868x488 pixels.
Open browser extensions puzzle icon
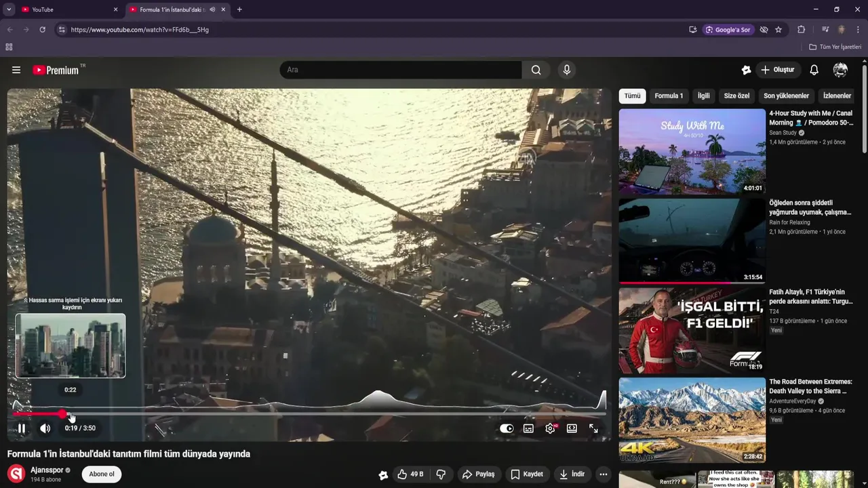801,30
